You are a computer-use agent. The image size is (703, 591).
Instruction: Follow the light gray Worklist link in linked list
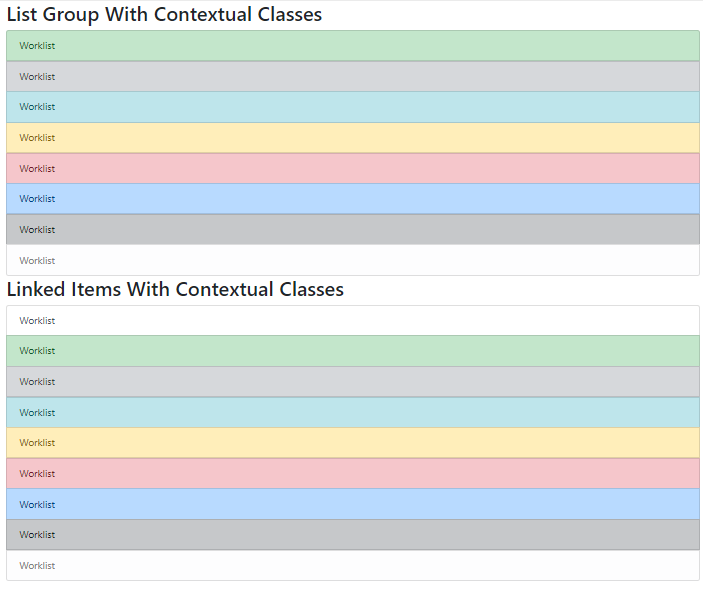point(353,382)
